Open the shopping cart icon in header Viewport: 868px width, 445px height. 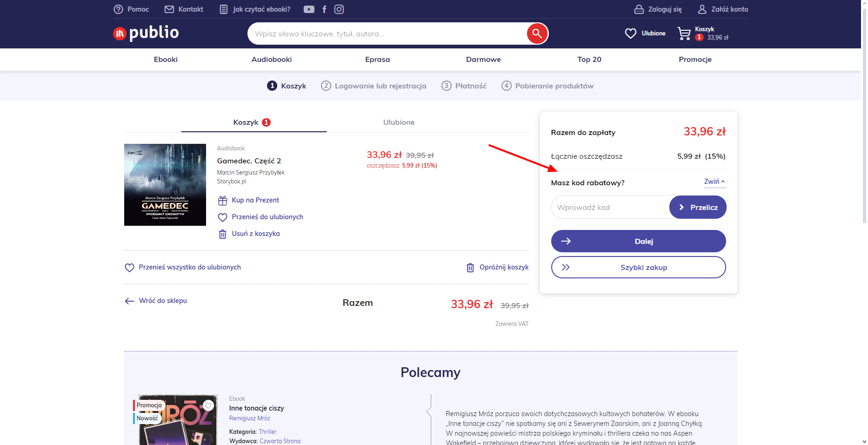tap(684, 34)
